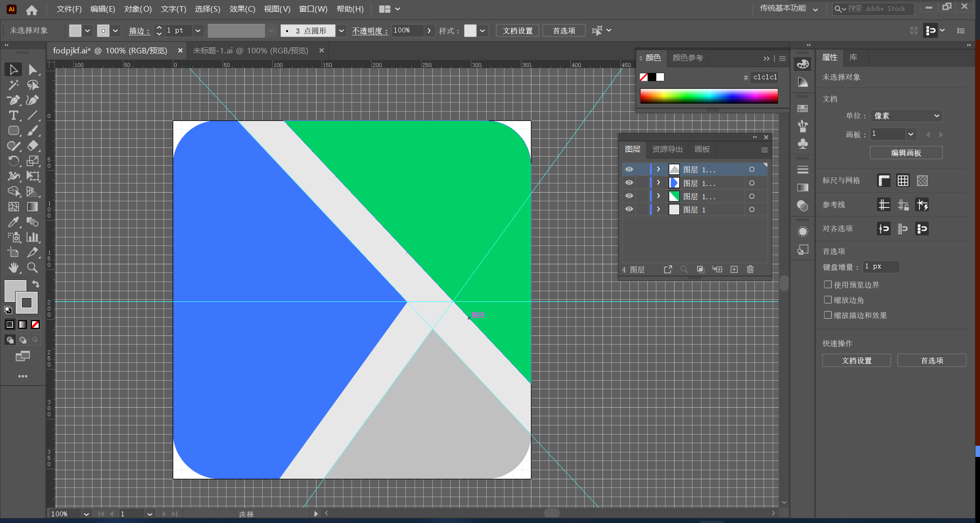
Task: Close the fodpjkf.ai document tab
Action: click(180, 51)
